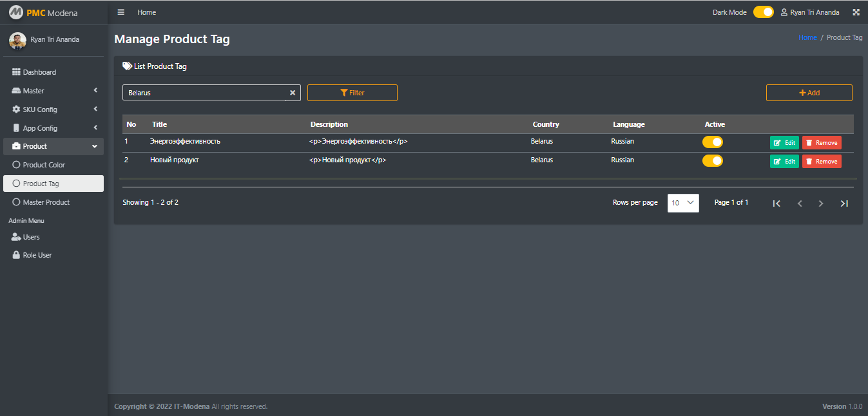868x416 pixels.
Task: Click the "Showing 1 - 2 of 2" text
Action: (x=151, y=202)
